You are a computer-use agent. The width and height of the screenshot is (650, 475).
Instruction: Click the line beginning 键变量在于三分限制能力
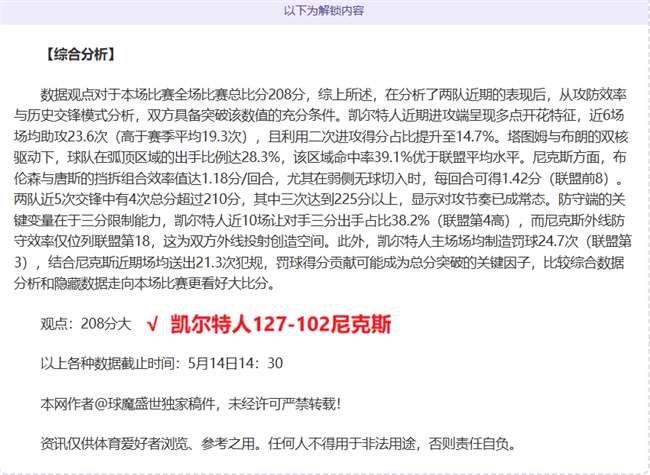pyautogui.click(x=319, y=221)
